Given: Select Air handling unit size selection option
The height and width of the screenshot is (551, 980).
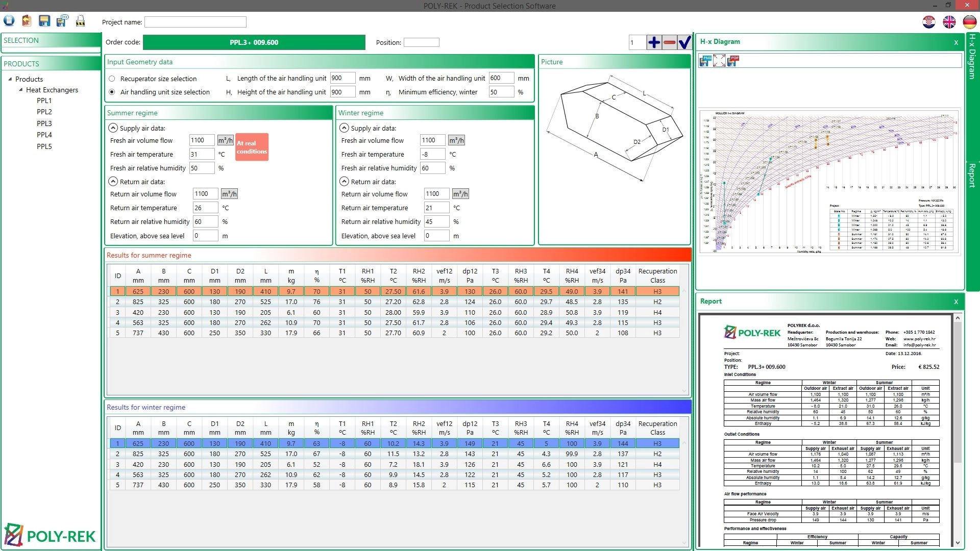Looking at the screenshot, I should 112,92.
